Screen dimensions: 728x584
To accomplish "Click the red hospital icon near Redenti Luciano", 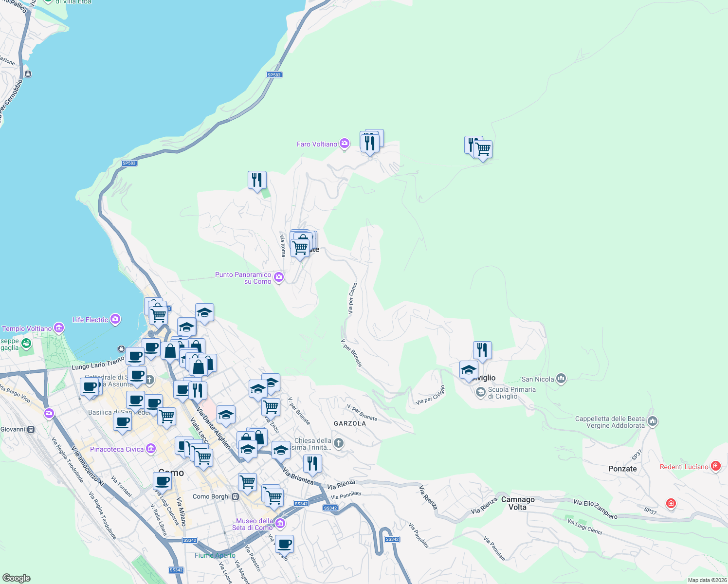I will pos(716,466).
